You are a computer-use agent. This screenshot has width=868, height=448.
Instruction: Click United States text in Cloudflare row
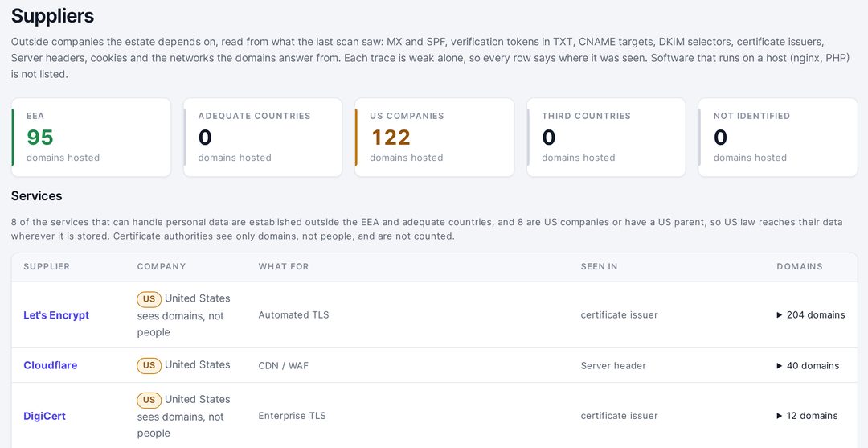198,365
